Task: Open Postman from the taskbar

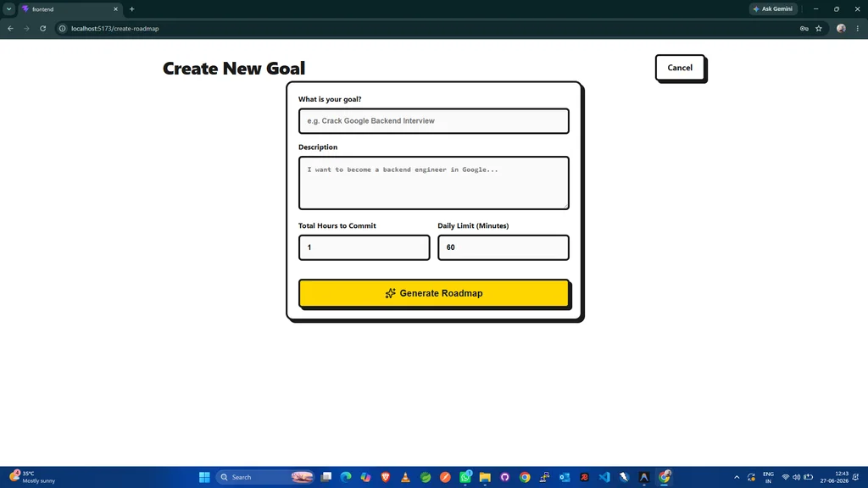Action: click(x=446, y=477)
